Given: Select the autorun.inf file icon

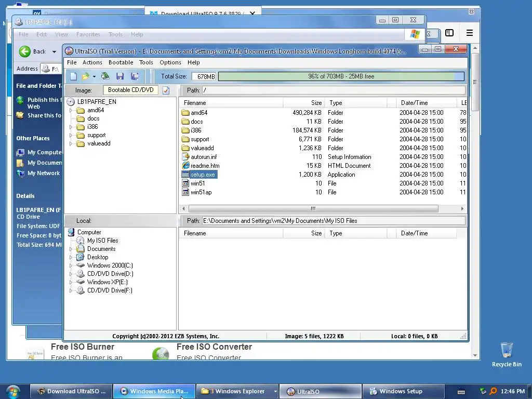Looking at the screenshot, I should [185, 157].
